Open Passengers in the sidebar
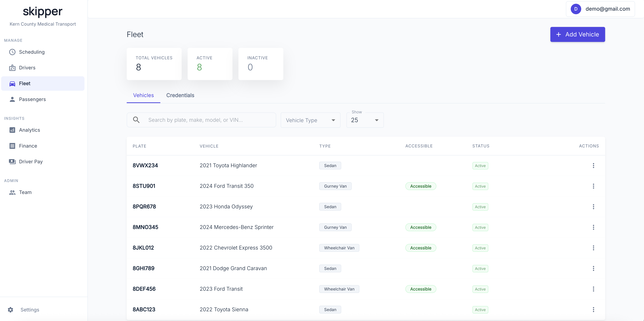This screenshot has height=321, width=644. click(43, 99)
